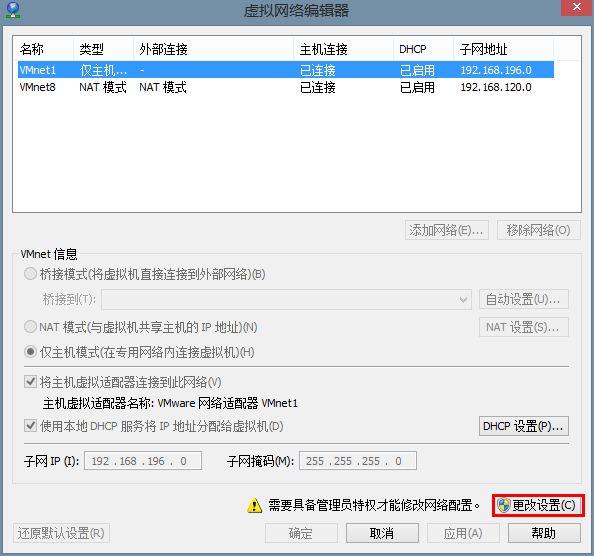Close the 虚拟网络编辑器 window
The width and height of the screenshot is (594, 556).
(577, 7)
